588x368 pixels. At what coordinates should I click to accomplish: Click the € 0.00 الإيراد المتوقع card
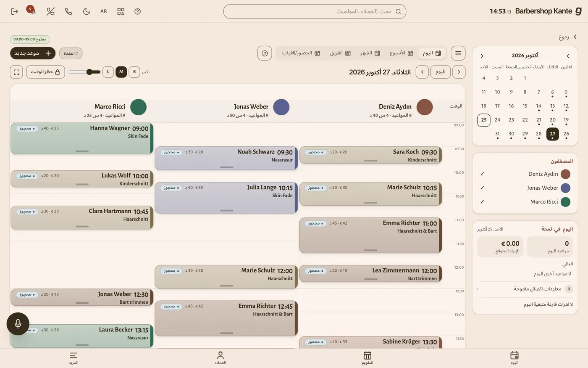coord(500,246)
